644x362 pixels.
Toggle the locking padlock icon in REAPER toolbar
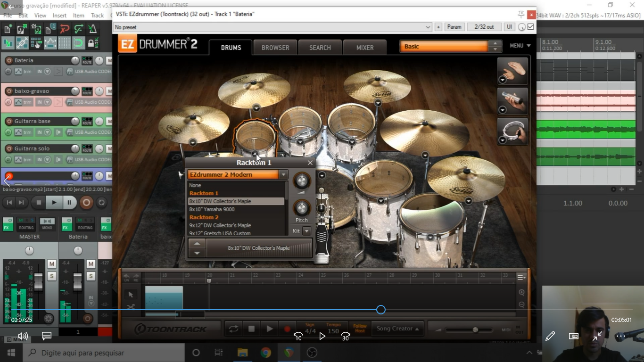pos(92,43)
